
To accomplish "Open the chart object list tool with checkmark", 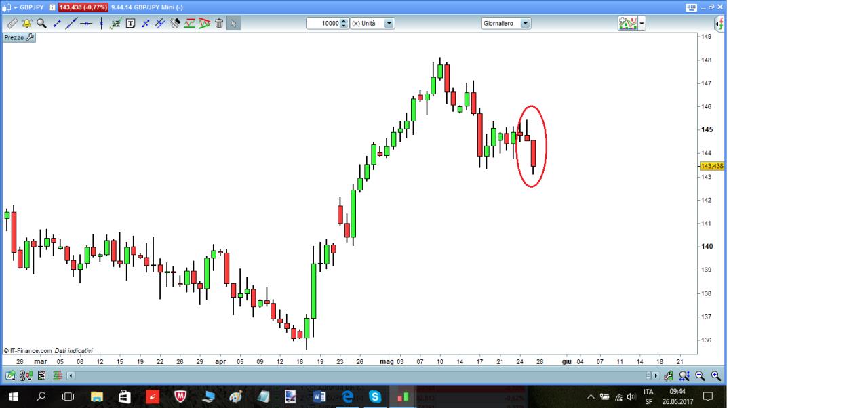I will click(115, 23).
